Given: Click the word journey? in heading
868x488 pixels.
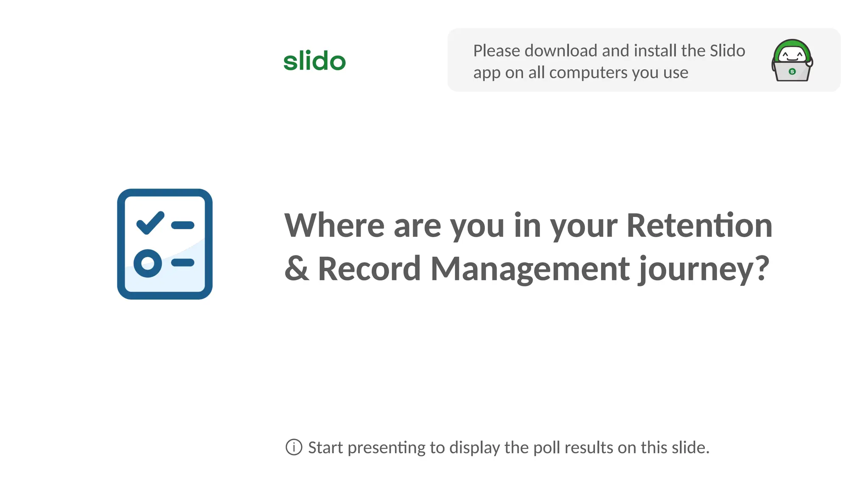Looking at the screenshot, I should (704, 269).
